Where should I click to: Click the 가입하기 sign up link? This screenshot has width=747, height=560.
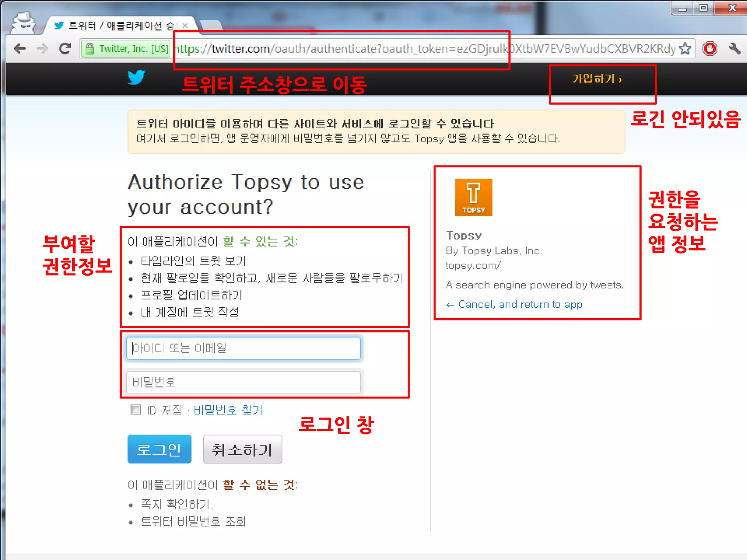pos(597,79)
